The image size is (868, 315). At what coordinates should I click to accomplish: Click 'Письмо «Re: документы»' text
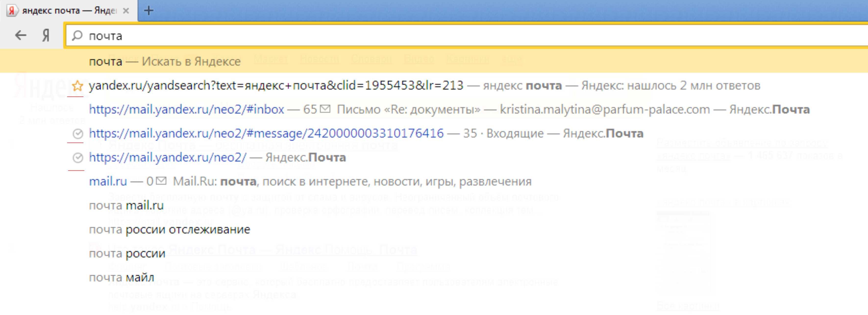click(x=408, y=109)
